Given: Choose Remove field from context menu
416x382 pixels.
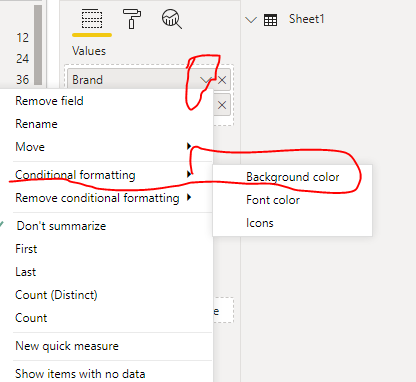Looking at the screenshot, I should pos(49,101).
